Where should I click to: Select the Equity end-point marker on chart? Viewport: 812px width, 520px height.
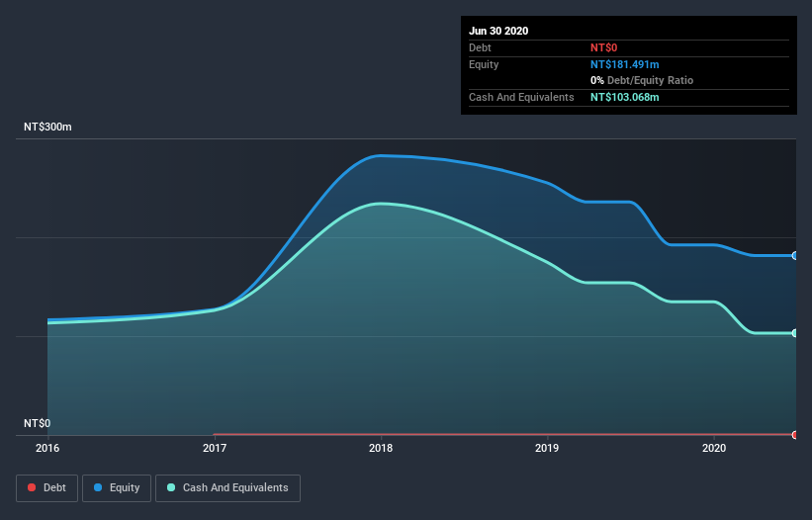pyautogui.click(x=795, y=256)
